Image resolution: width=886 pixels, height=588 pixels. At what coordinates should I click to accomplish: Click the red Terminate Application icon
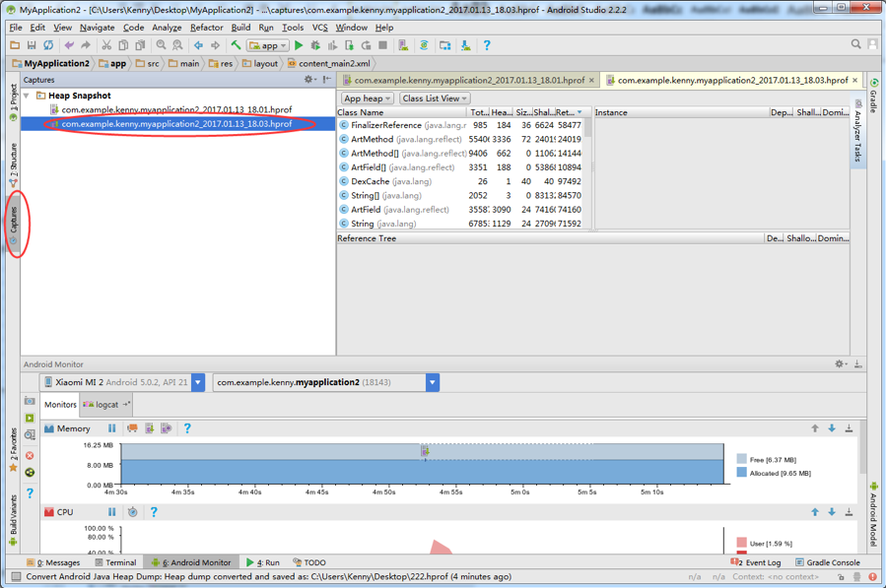[30, 455]
